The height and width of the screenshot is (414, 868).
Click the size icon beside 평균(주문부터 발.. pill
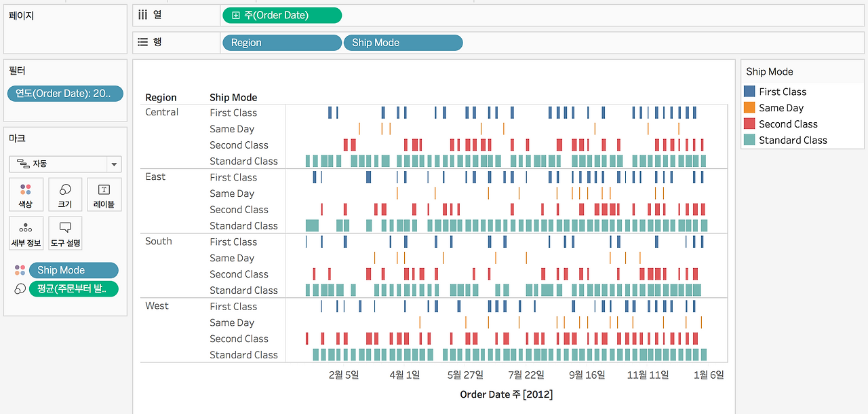point(20,289)
